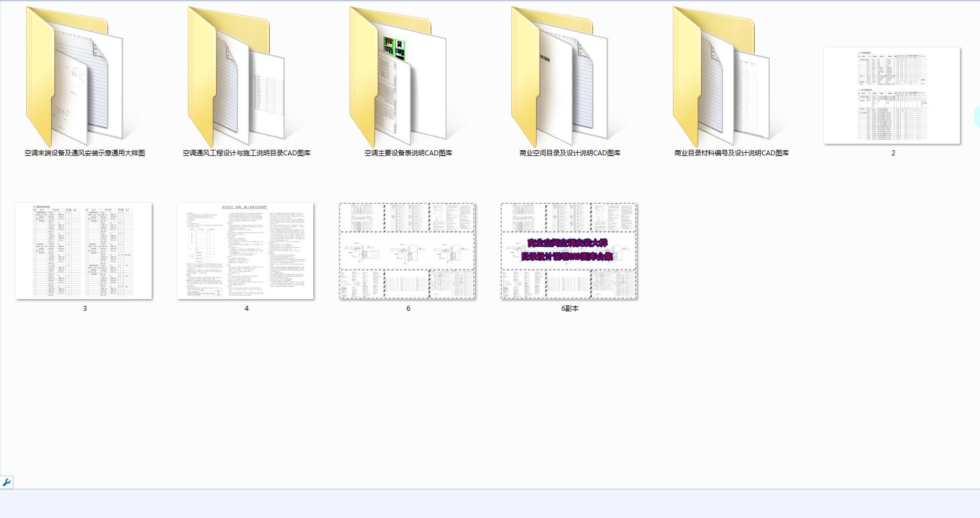Select the 商业空间目录及设计说明CAD图库 folder icon
The width and height of the screenshot is (980, 518).
pyautogui.click(x=563, y=78)
